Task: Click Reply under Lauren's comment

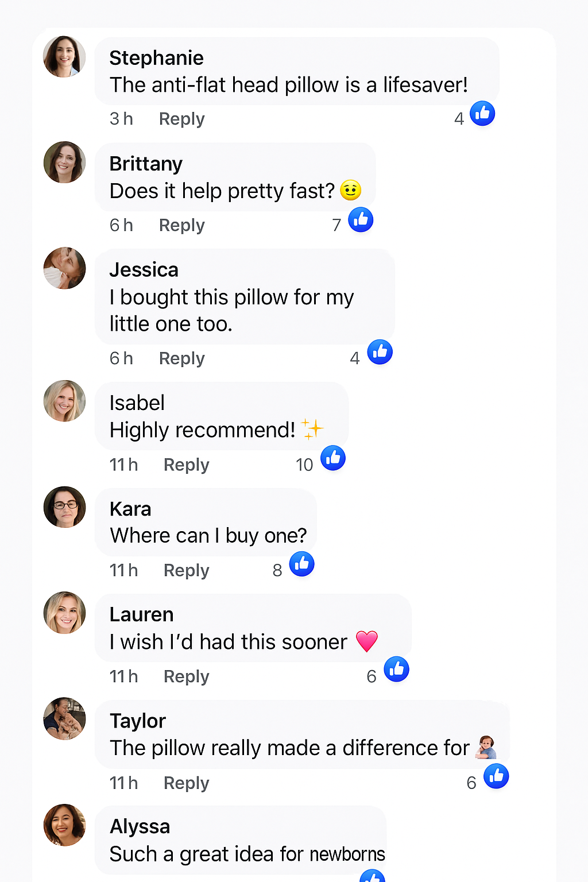Action: tap(186, 676)
